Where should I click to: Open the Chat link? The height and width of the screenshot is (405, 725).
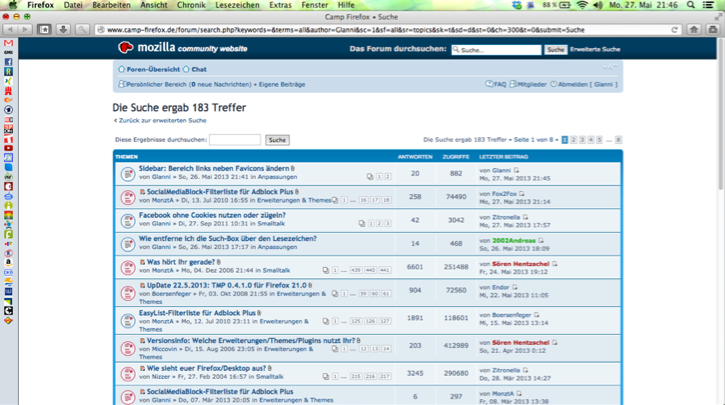click(x=199, y=69)
